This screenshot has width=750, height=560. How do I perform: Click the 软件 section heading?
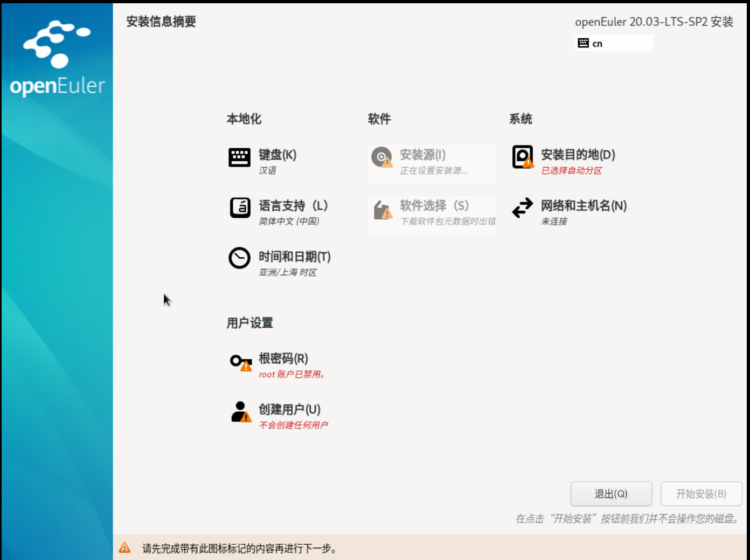pos(379,119)
